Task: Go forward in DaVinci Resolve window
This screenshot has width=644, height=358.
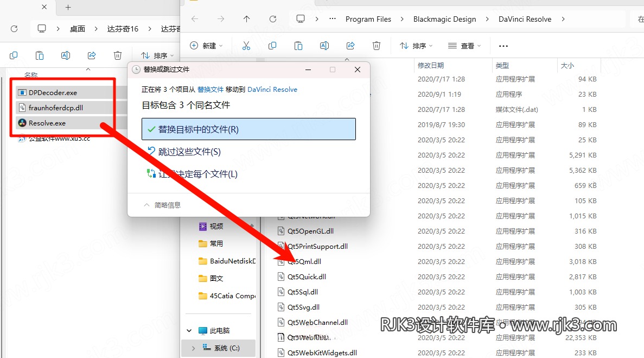Action: 221,19
